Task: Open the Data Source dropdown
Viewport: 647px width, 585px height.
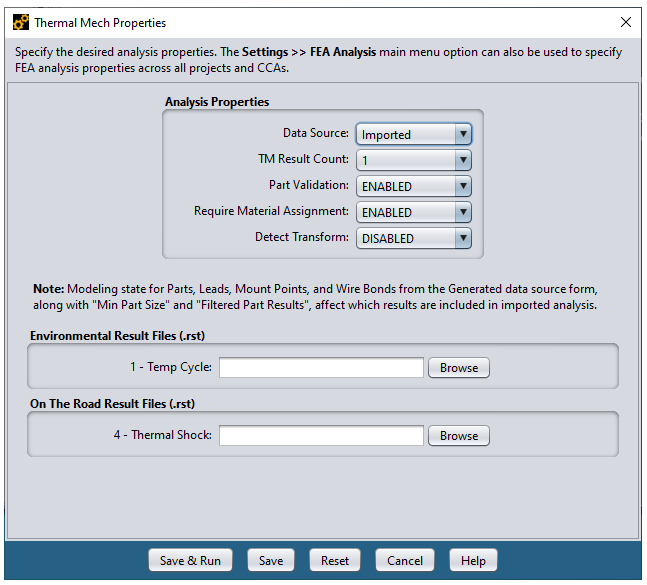Action: coord(414,134)
